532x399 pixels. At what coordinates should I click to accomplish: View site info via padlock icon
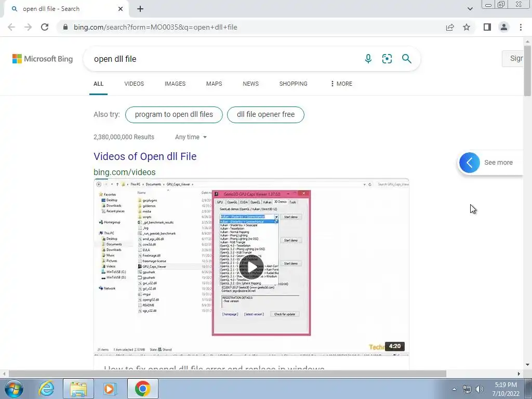65,27
